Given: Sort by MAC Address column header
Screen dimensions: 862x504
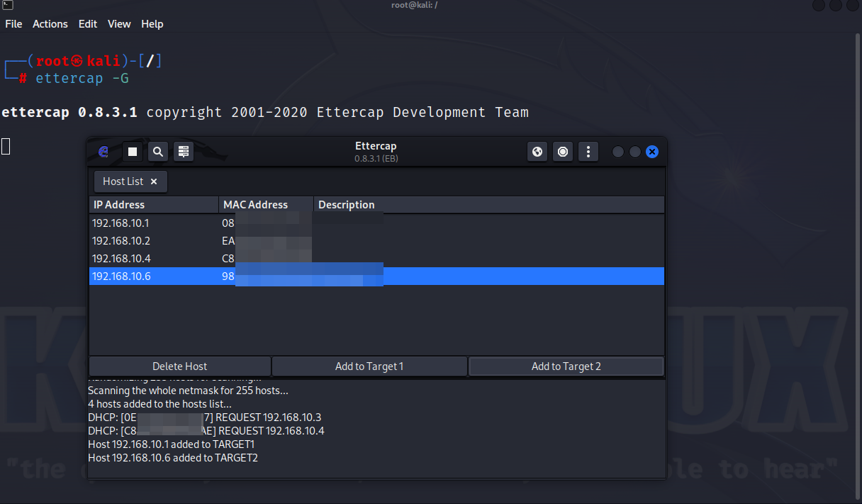Looking at the screenshot, I should point(266,205).
